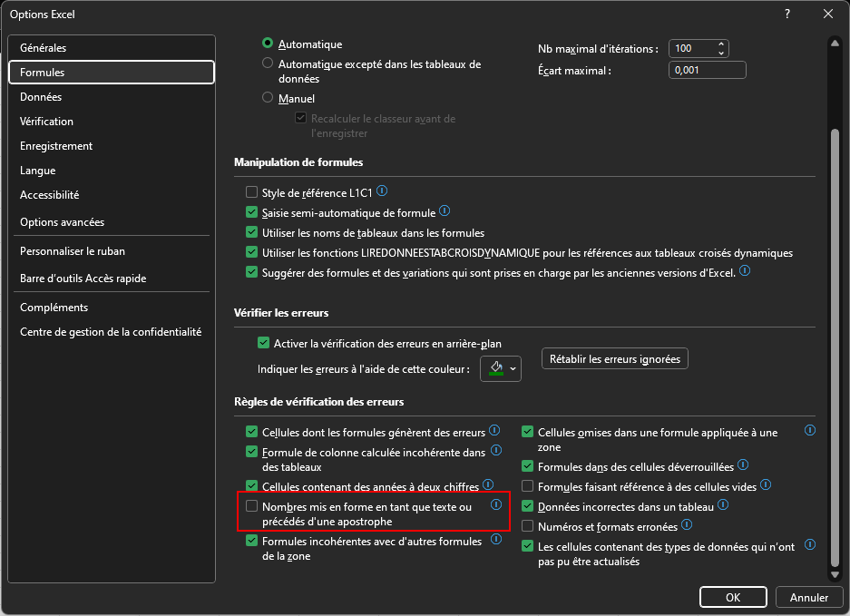Screen dimensions: 850x616
Task: Open the Options avancées section
Action: pyautogui.click(x=62, y=222)
